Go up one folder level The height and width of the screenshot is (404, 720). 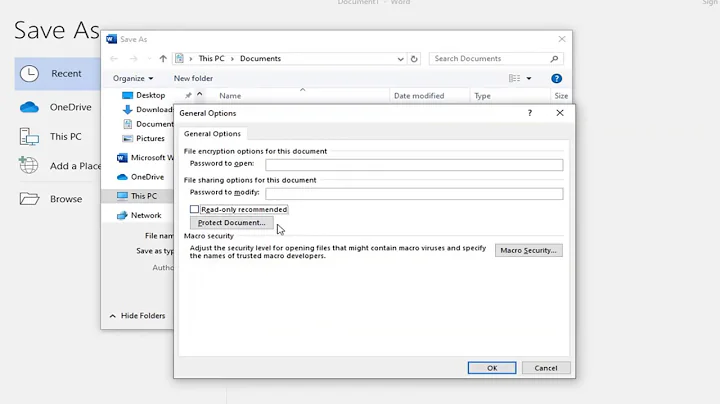pos(163,59)
